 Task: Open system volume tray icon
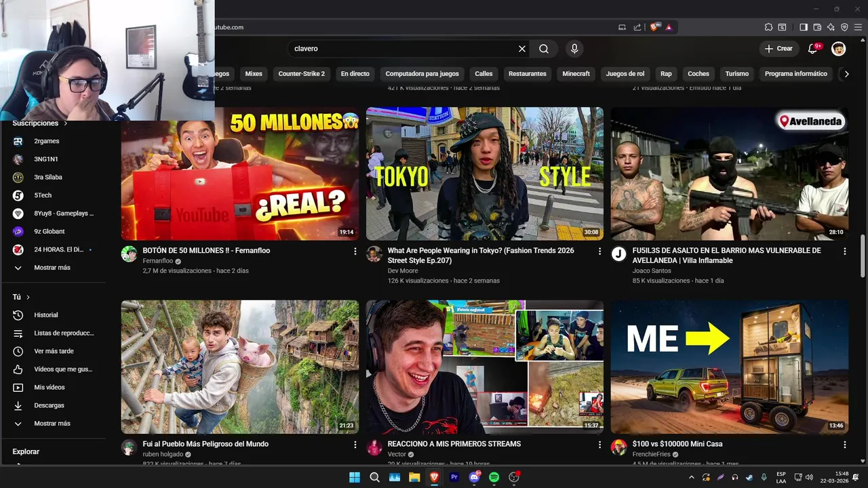point(809,477)
